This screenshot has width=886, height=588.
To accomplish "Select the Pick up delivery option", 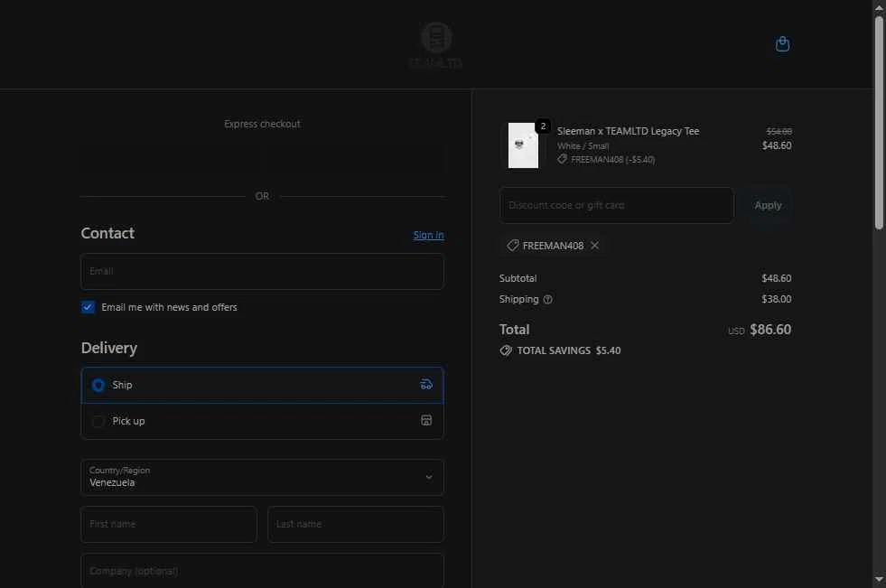I will [x=262, y=421].
